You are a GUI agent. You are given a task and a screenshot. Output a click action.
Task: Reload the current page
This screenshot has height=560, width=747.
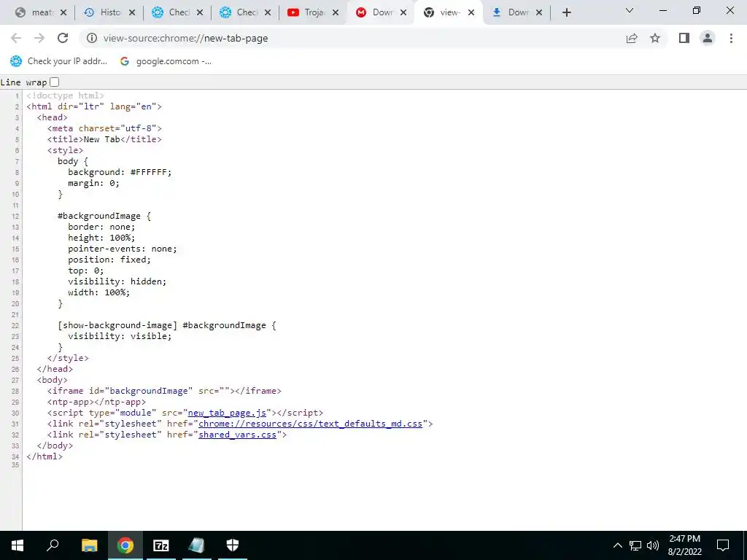point(63,38)
